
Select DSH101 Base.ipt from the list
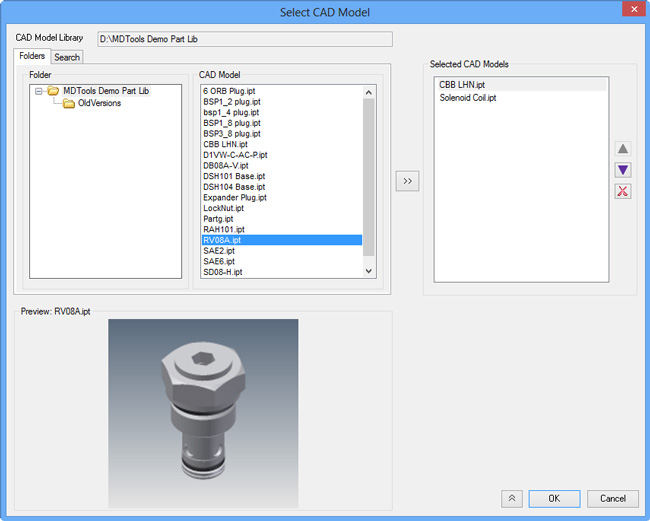[234, 176]
